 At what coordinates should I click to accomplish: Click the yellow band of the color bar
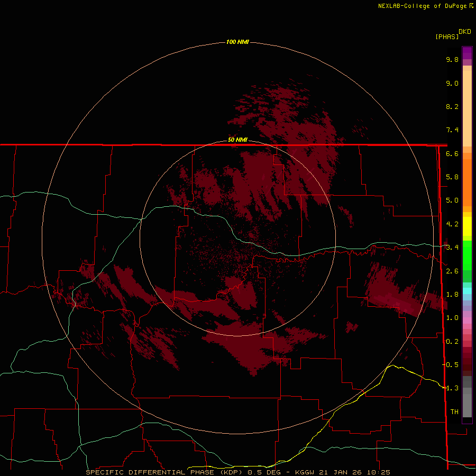pos(467,226)
